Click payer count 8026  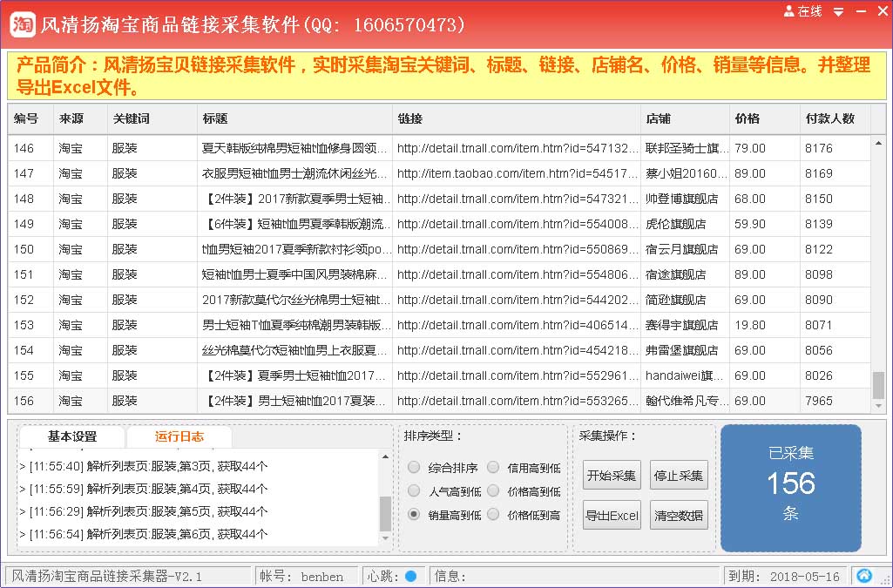click(x=818, y=375)
